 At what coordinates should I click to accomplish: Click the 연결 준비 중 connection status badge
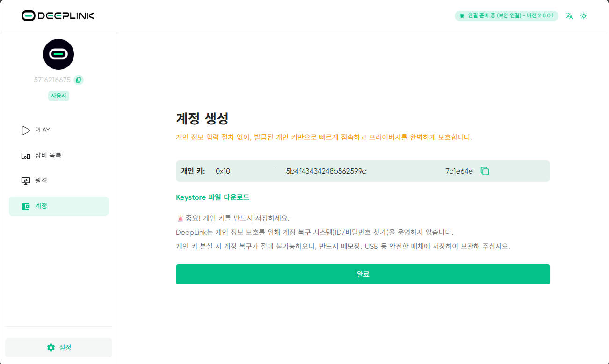[x=506, y=16]
